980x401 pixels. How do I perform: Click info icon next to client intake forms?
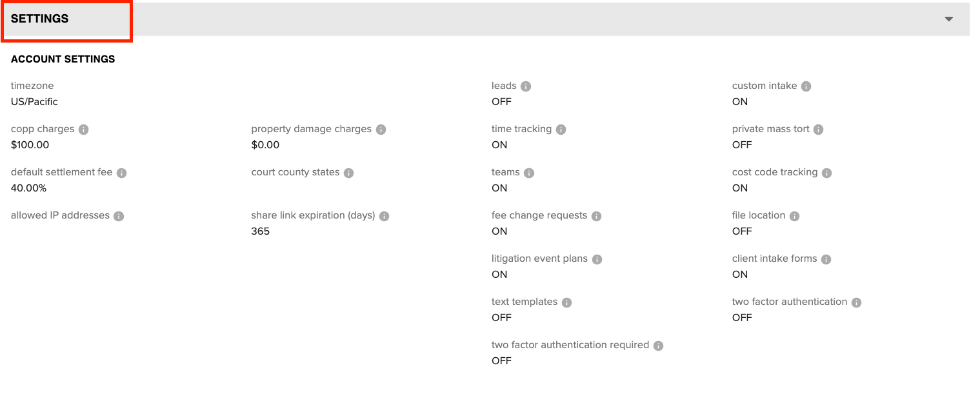pos(826,259)
